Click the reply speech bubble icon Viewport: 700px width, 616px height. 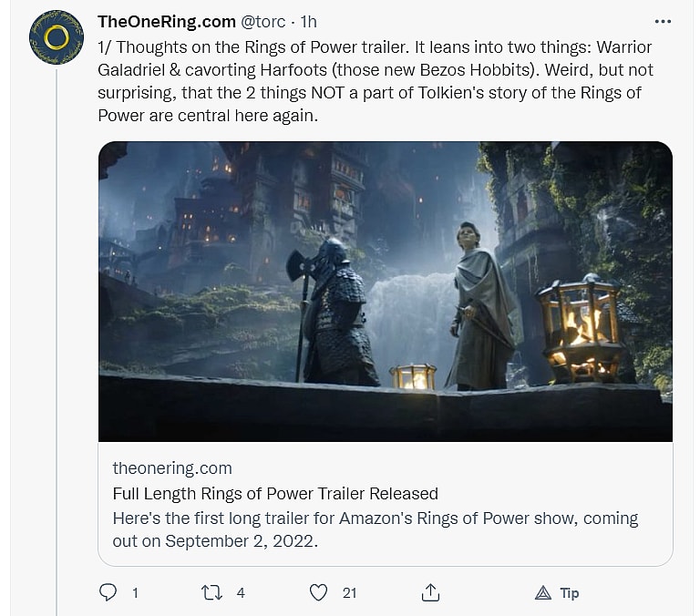tap(108, 592)
